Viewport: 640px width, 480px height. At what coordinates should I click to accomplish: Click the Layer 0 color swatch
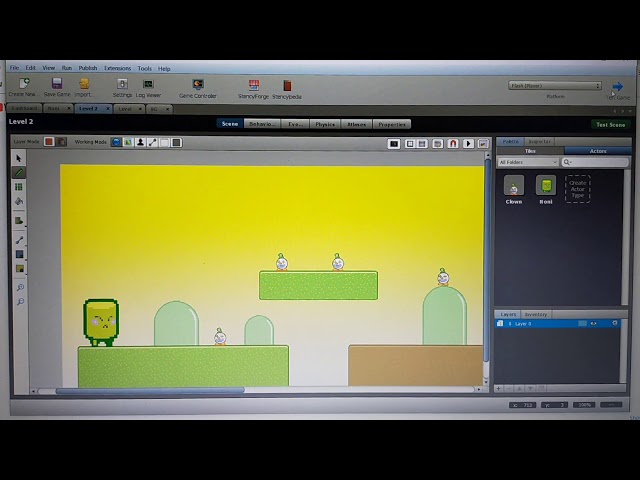[582, 323]
